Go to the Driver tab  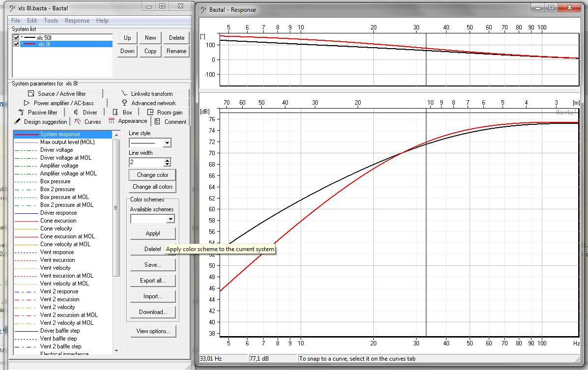(86, 113)
